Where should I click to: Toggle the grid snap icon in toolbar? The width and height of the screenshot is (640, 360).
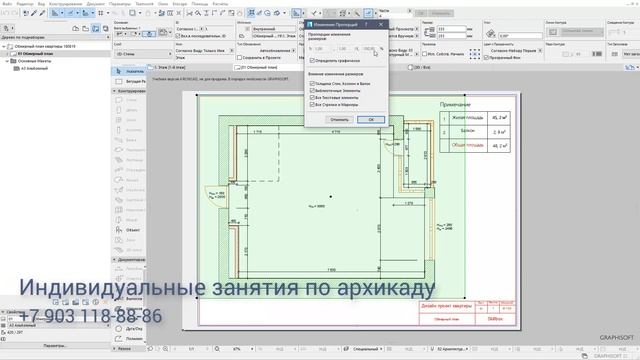tap(101, 13)
